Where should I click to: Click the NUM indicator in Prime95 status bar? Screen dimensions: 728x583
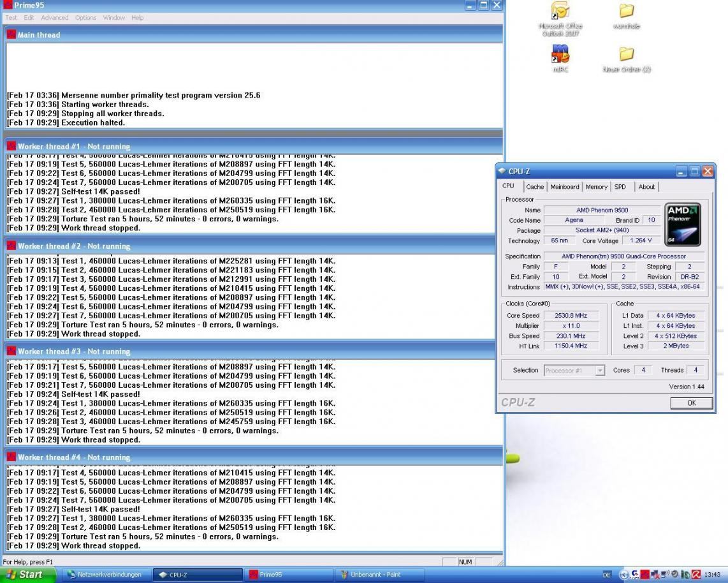465,561
